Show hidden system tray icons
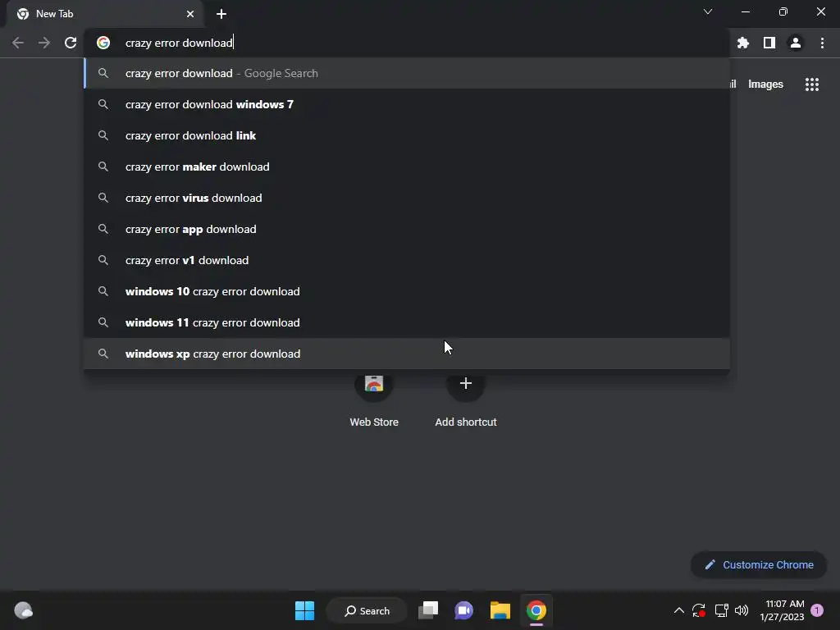Image resolution: width=840 pixels, height=630 pixels. point(678,610)
